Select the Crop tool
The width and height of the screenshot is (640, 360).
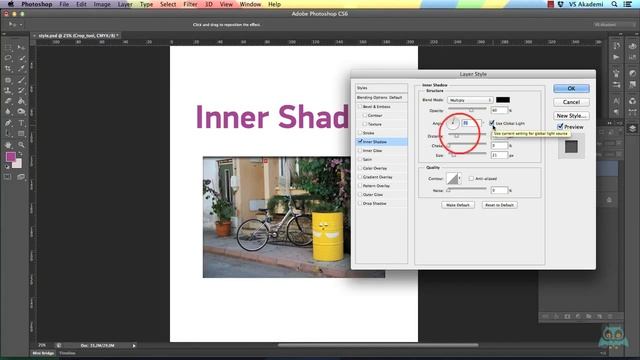(x=8, y=69)
